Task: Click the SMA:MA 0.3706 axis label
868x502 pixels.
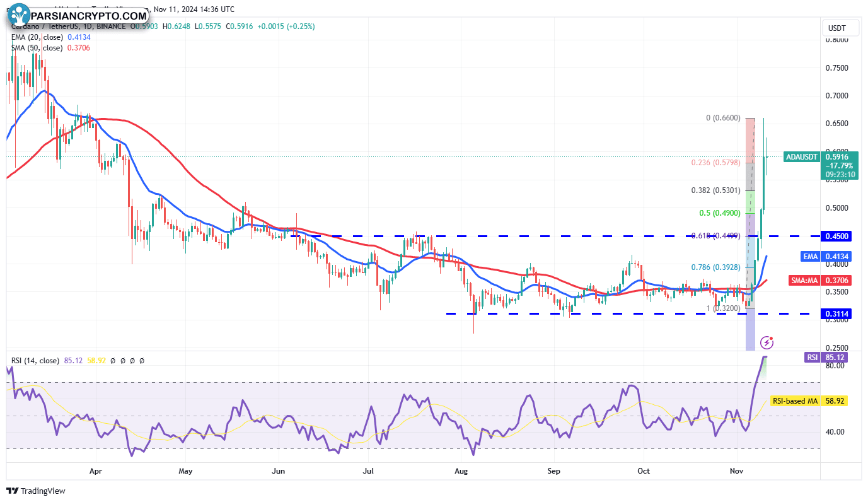Action: point(819,280)
